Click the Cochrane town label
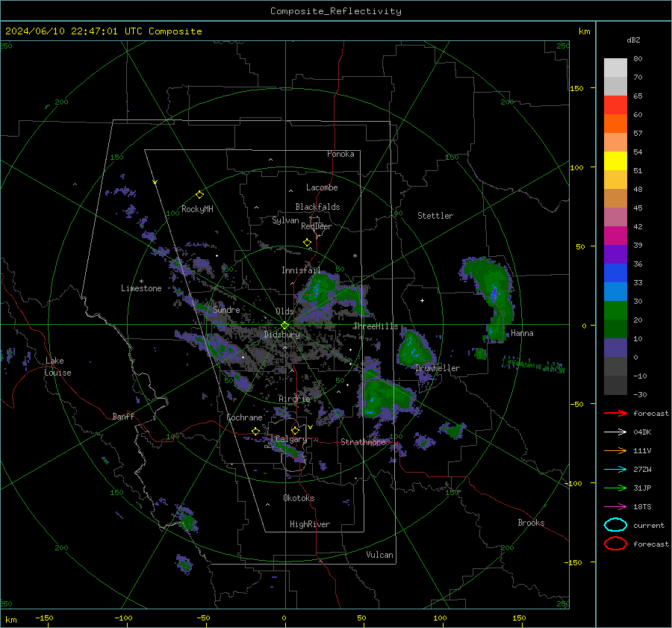The height and width of the screenshot is (628, 672). (244, 417)
